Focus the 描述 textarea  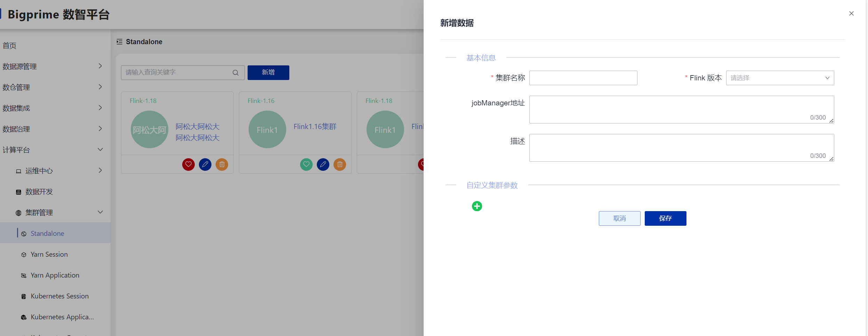coord(682,148)
